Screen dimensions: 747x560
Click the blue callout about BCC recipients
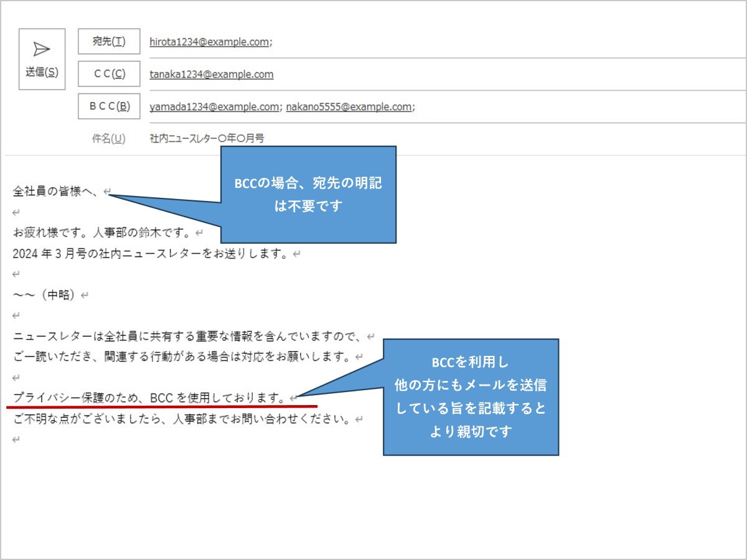[308, 193]
